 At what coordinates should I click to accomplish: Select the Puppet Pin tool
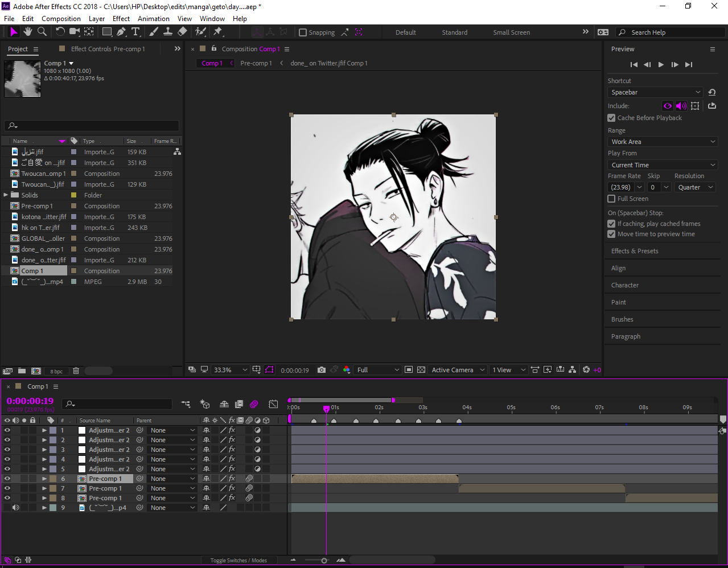218,32
